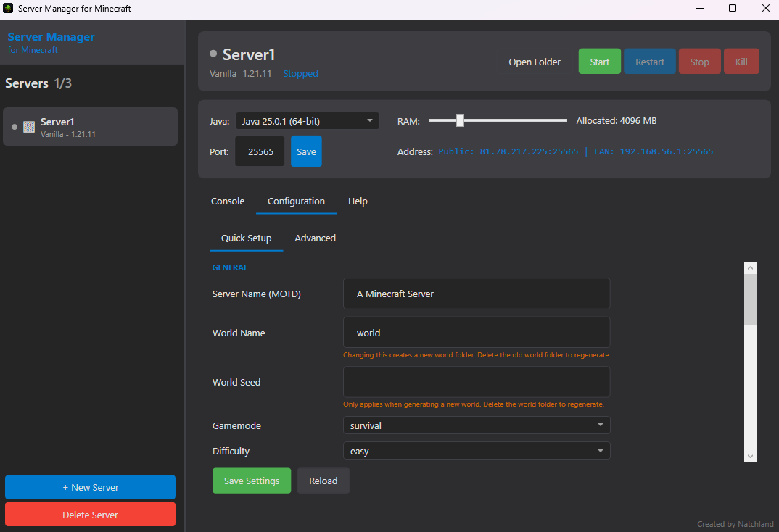This screenshot has height=532, width=779.
Task: Start the Minecraft server
Action: (599, 62)
